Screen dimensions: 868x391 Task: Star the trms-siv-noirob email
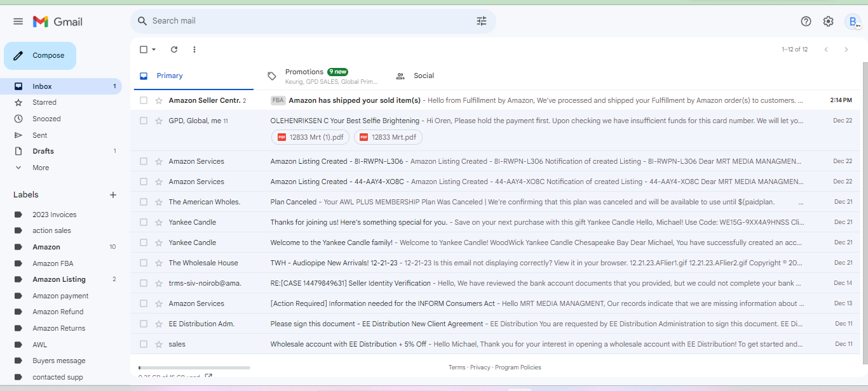click(x=159, y=283)
